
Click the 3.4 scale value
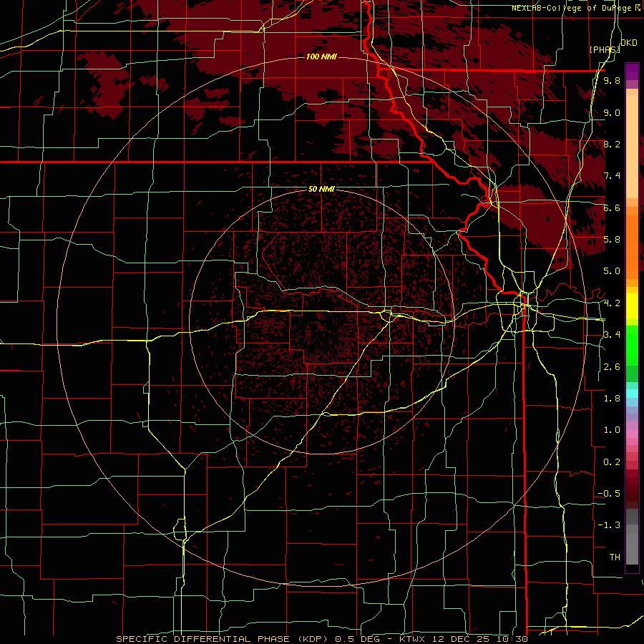(612, 335)
